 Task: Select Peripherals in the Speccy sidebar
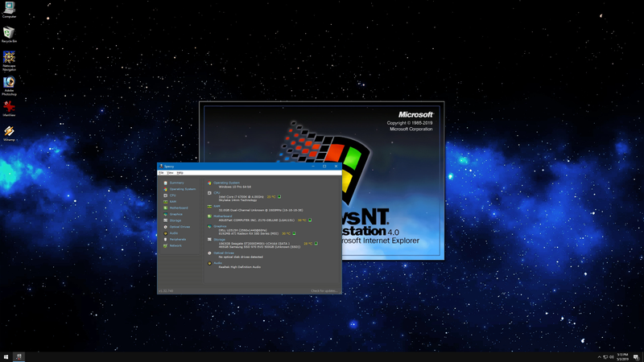178,239
